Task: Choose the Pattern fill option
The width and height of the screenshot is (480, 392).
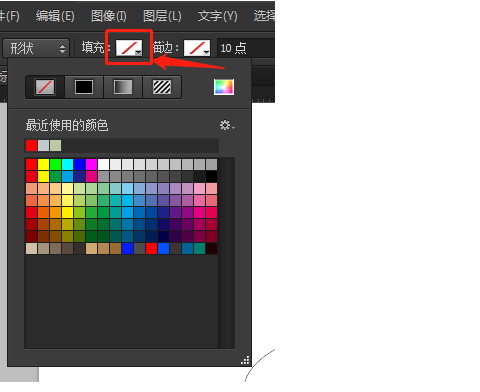Action: click(162, 87)
